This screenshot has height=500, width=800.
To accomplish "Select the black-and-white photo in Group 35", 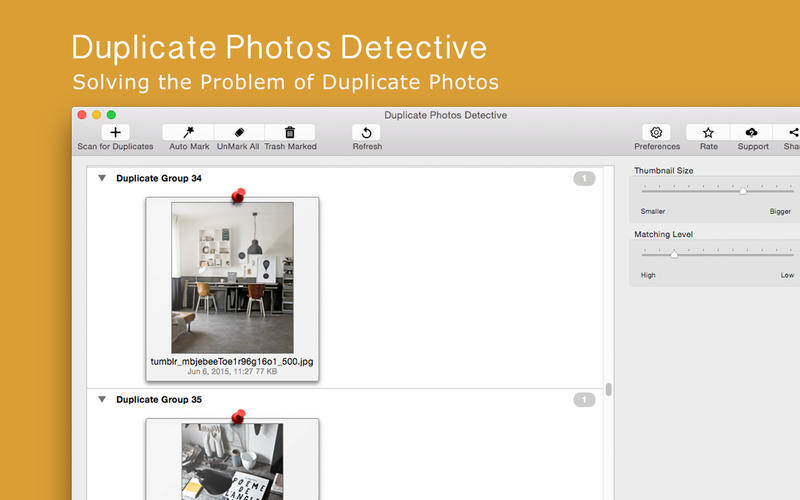I will point(232,461).
